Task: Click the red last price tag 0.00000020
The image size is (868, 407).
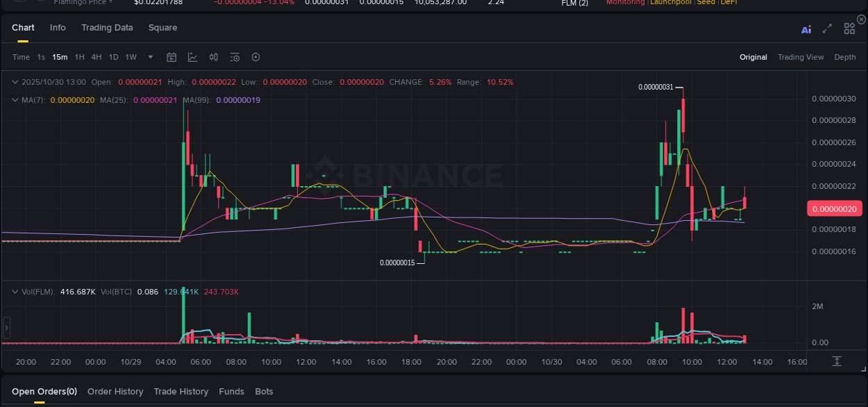Action: (835, 208)
